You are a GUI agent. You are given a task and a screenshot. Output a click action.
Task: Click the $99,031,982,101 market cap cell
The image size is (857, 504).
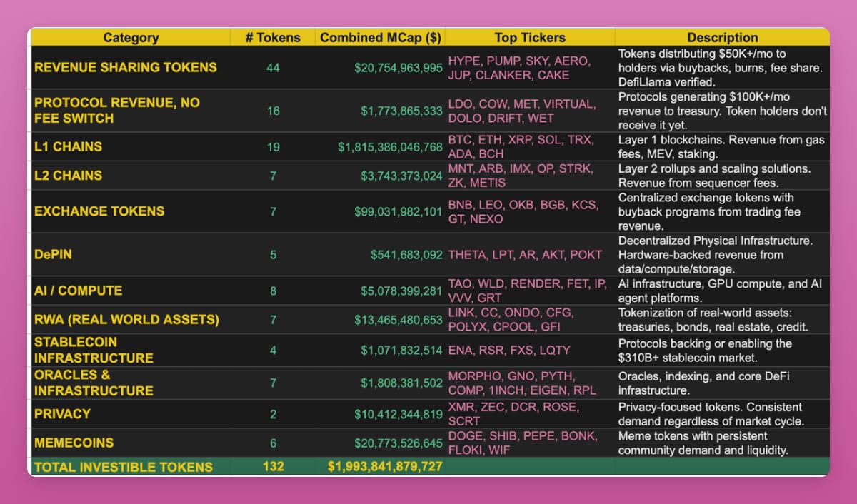point(380,211)
